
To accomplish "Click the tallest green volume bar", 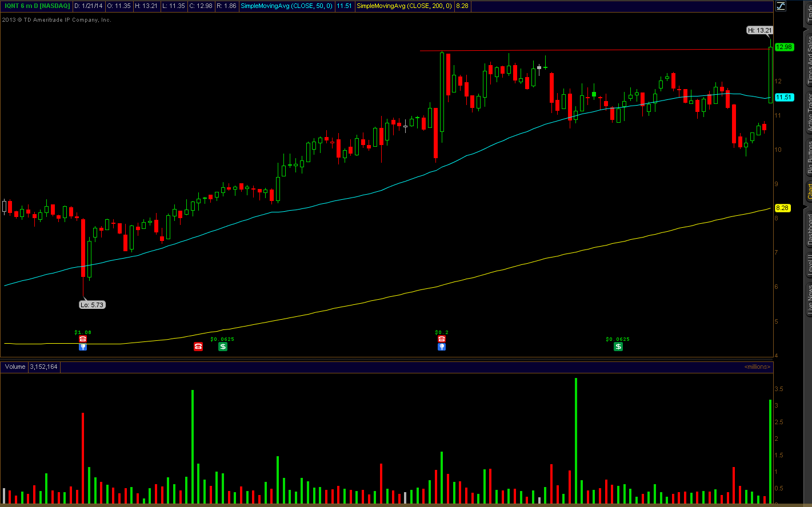I will (x=575, y=441).
